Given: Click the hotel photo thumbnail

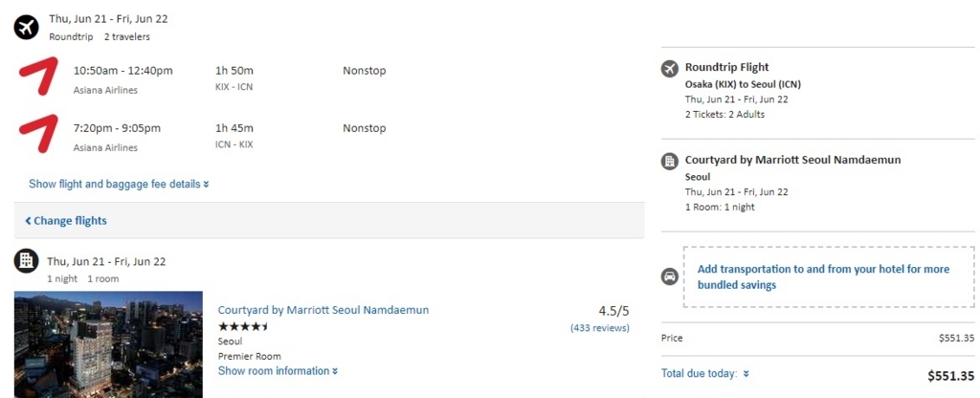Looking at the screenshot, I should (108, 344).
